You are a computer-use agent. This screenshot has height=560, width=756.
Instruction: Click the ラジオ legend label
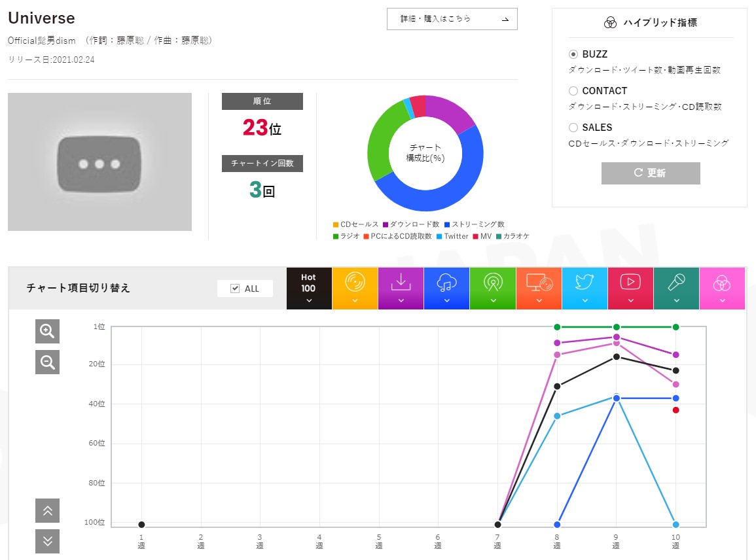pos(350,236)
